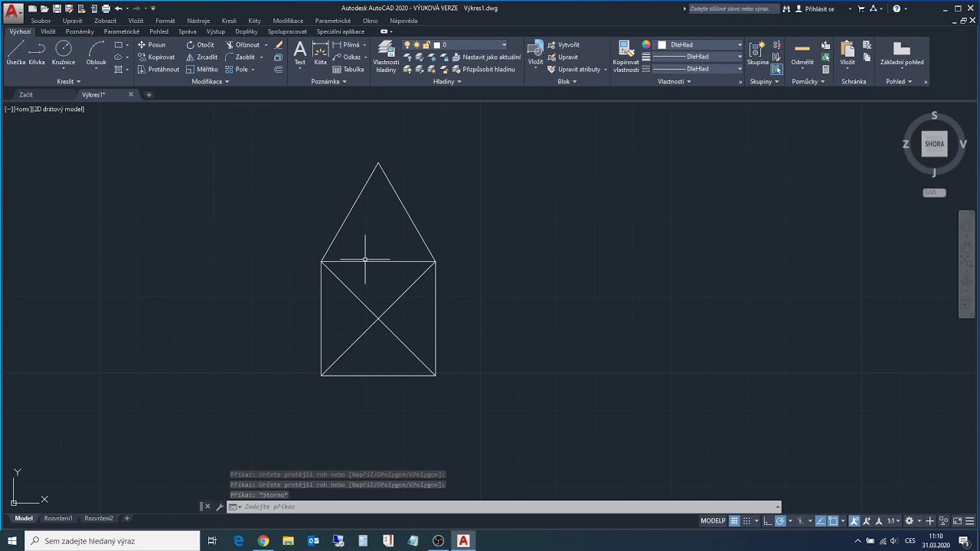This screenshot has width=980, height=551.
Task: Click the command line input field
Action: tap(505, 507)
